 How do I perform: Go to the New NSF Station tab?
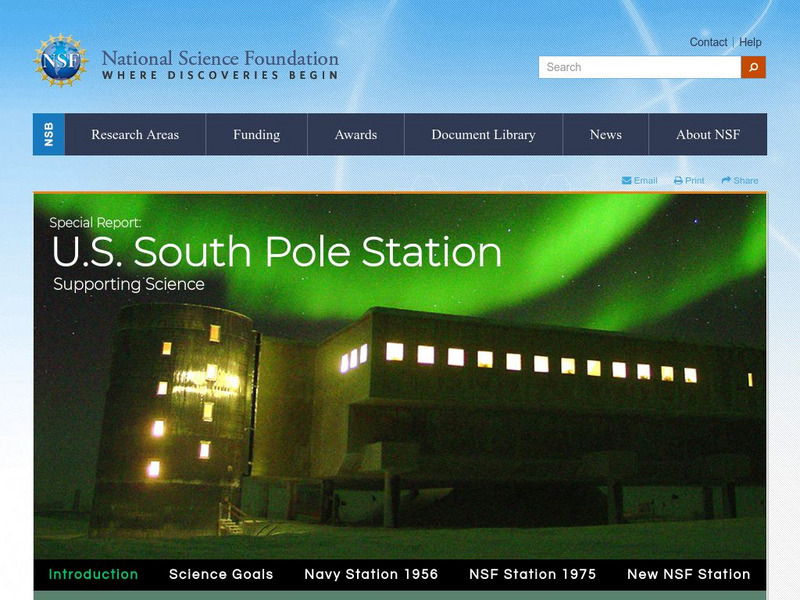point(688,574)
